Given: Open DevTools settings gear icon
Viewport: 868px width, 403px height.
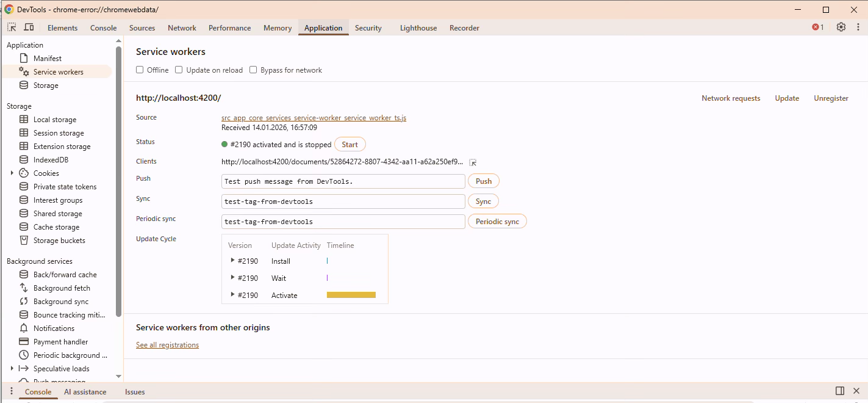Looking at the screenshot, I should [841, 27].
